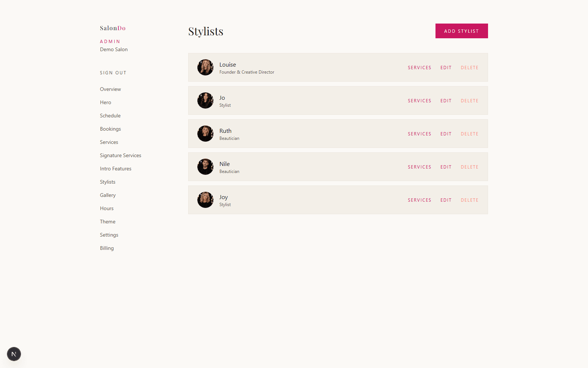Click the 'Founder & Creative Director' subtitle

point(247,72)
